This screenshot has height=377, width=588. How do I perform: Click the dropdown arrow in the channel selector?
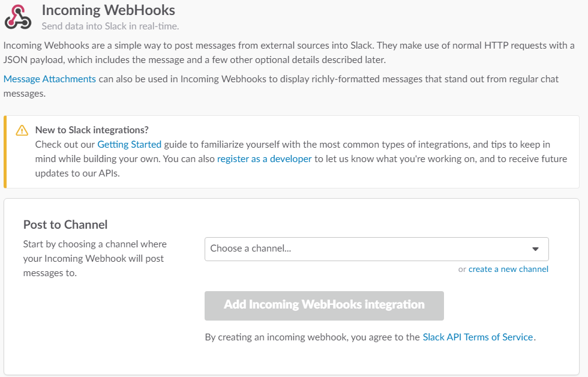point(536,249)
